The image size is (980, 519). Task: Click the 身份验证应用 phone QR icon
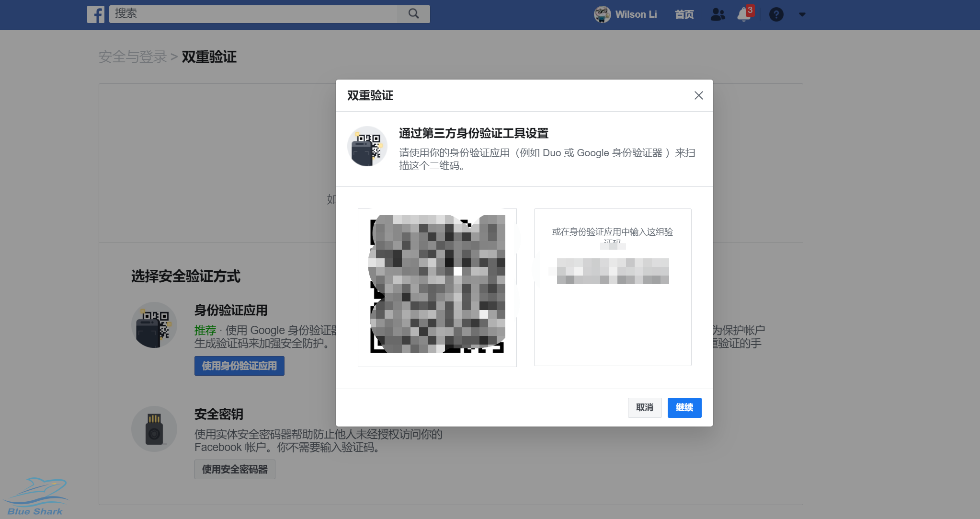(154, 325)
